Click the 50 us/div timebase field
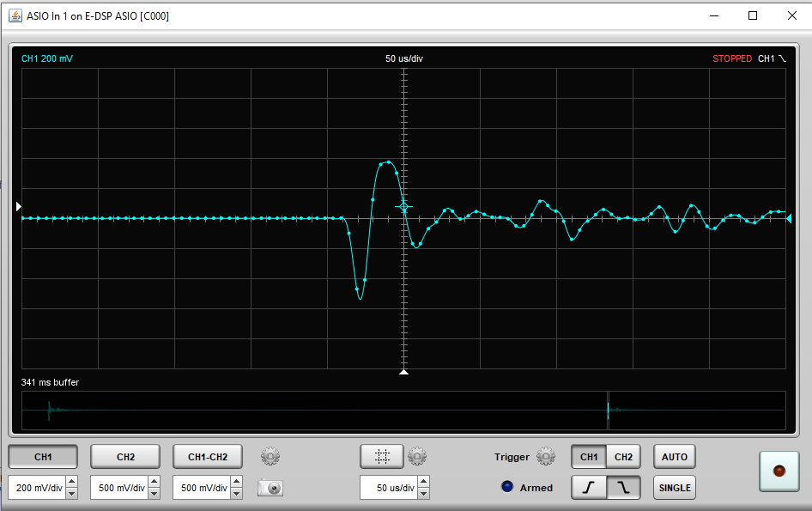The image size is (812, 511). (390, 488)
